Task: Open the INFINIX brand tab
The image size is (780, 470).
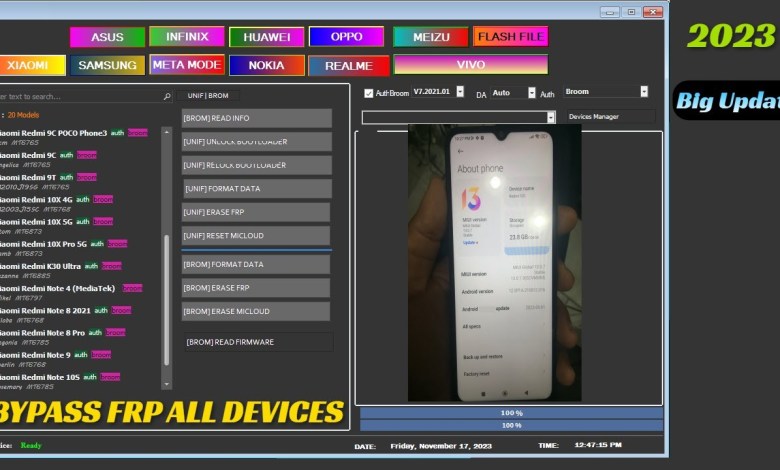Action: pyautogui.click(x=187, y=36)
